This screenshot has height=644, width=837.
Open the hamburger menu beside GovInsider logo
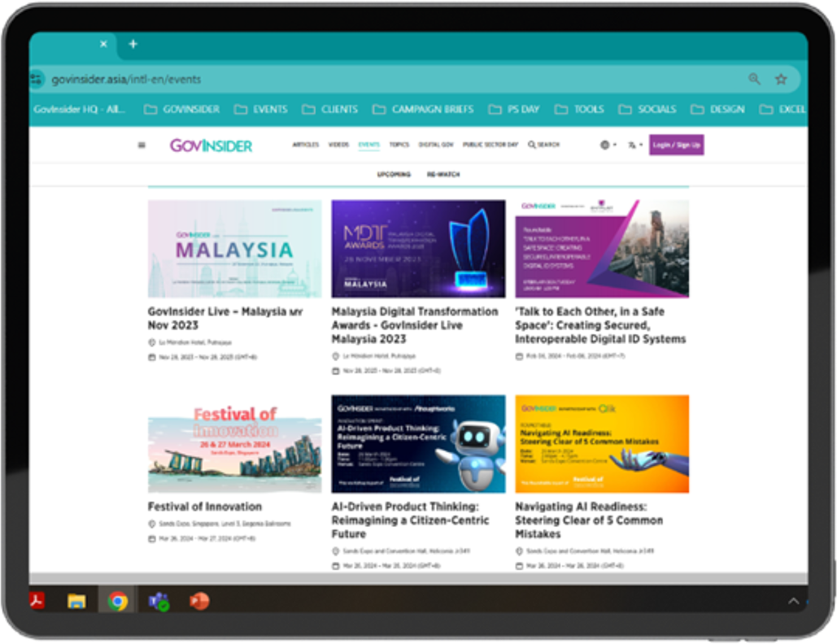click(x=142, y=146)
